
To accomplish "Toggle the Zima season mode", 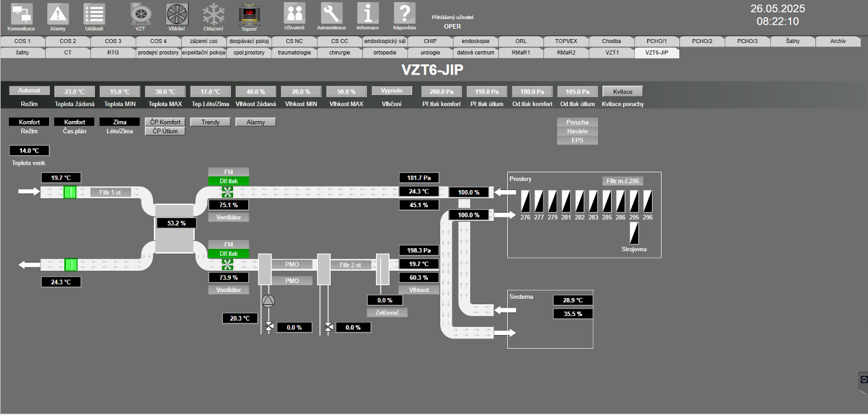I will pyautogui.click(x=119, y=122).
